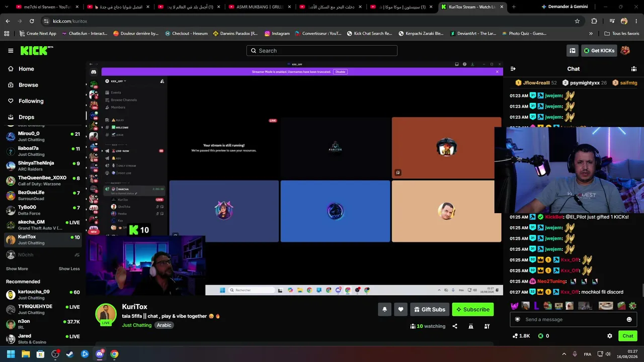Open a new browser tab with plus
644x362 pixels.
click(x=514, y=7)
